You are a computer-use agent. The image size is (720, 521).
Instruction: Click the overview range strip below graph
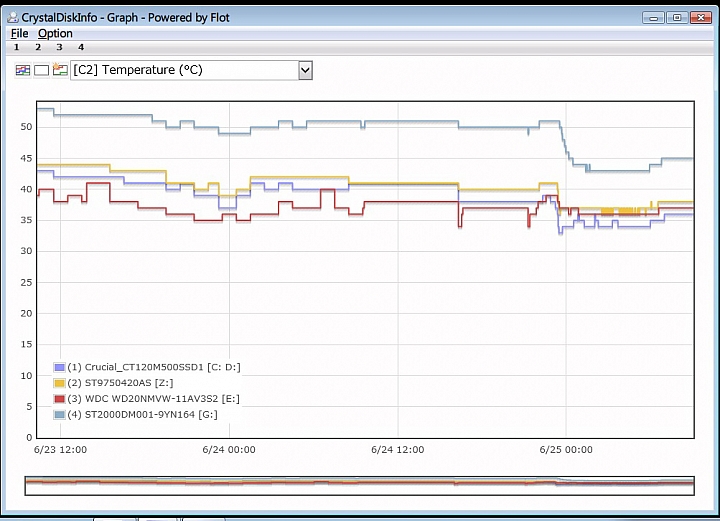click(x=360, y=486)
